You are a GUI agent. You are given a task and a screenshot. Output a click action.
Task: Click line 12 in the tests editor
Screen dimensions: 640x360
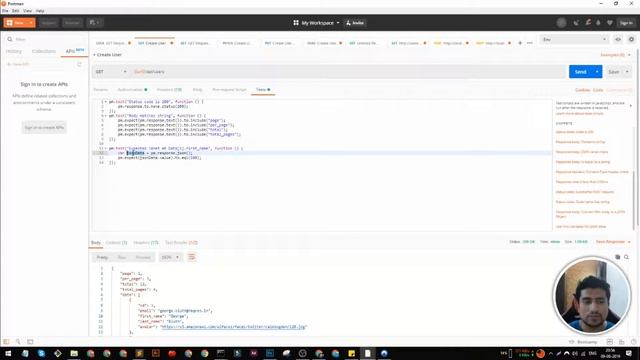[x=322, y=153]
